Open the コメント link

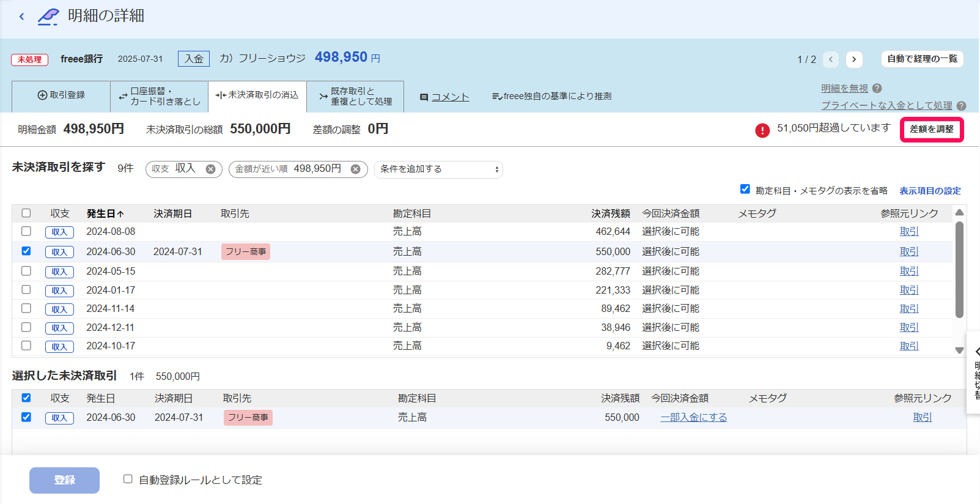pyautogui.click(x=451, y=97)
